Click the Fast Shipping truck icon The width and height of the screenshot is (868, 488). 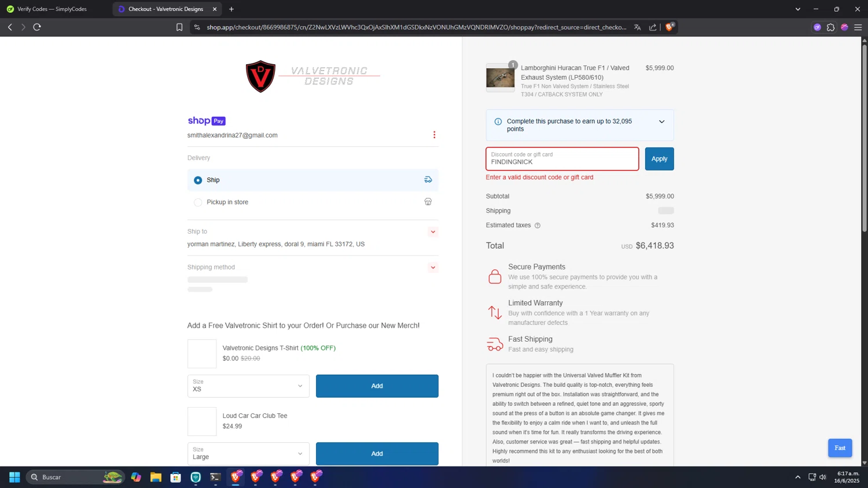click(495, 345)
